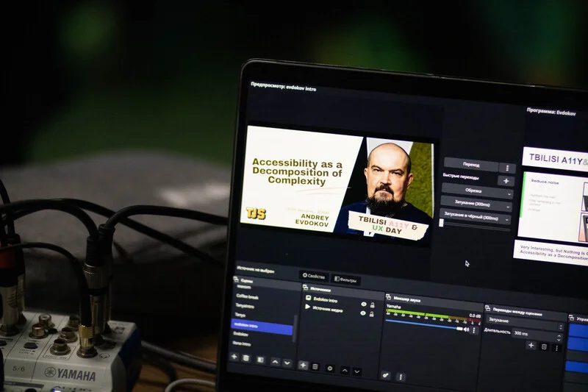Lock the Evdokov intro source
Viewport: 588px width, 392px height.
(x=373, y=305)
